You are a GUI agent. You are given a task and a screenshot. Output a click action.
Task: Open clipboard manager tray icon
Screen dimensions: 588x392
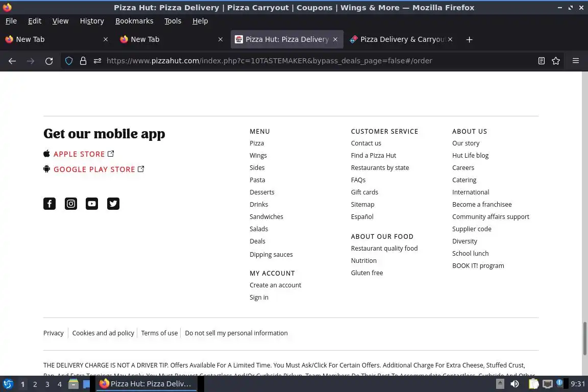[533, 384]
